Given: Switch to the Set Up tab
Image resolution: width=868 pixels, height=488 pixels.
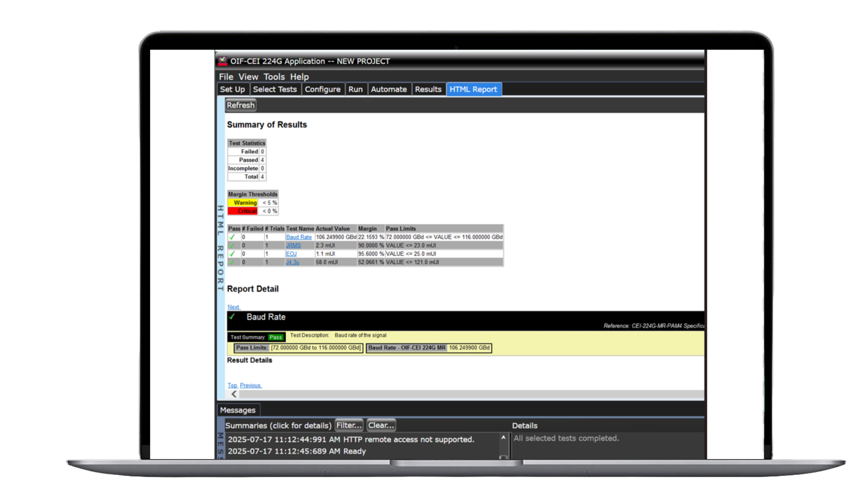Looking at the screenshot, I should (232, 89).
